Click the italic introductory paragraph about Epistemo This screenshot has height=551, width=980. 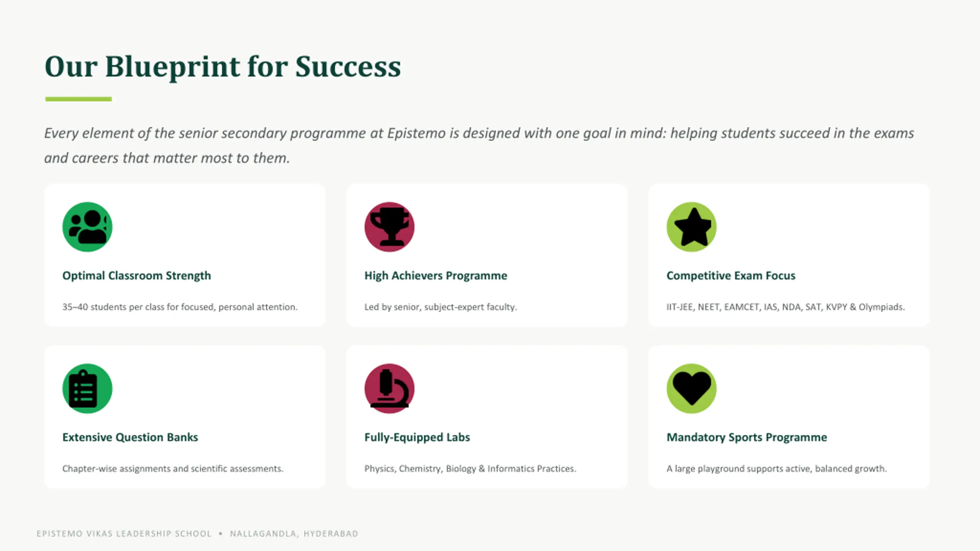[479, 145]
